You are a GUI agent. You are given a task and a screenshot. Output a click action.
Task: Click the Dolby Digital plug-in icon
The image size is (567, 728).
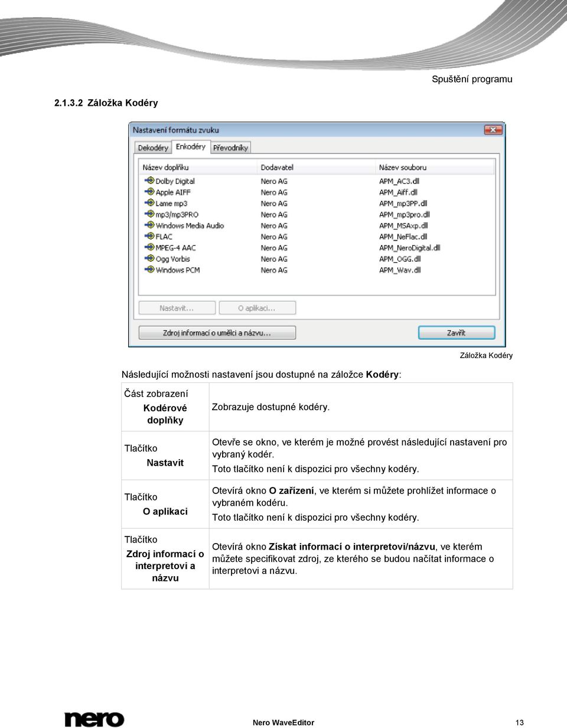(x=149, y=181)
